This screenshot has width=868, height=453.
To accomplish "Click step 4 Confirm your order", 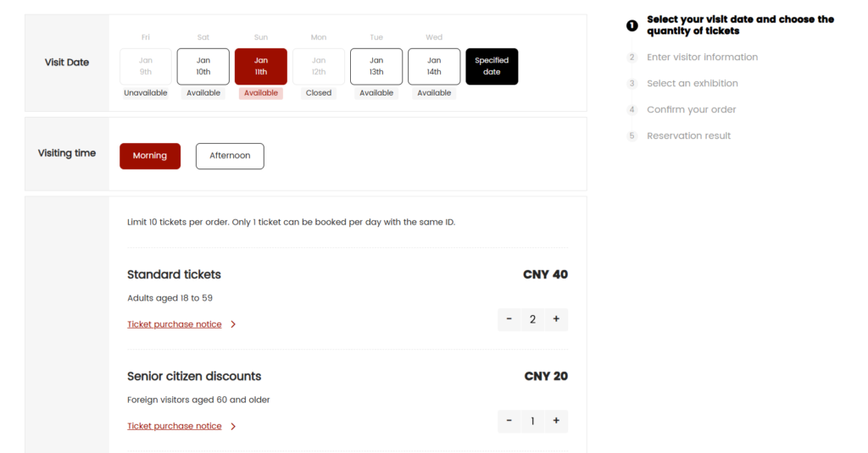I will [691, 109].
